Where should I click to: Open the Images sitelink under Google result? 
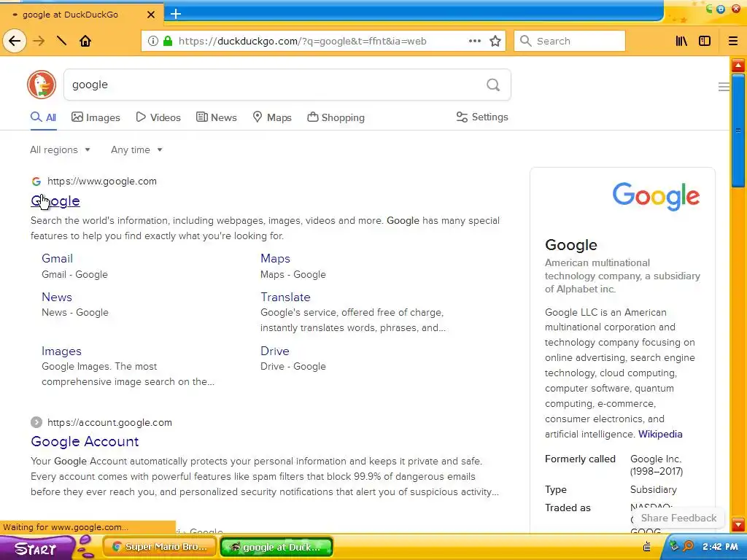pos(61,351)
